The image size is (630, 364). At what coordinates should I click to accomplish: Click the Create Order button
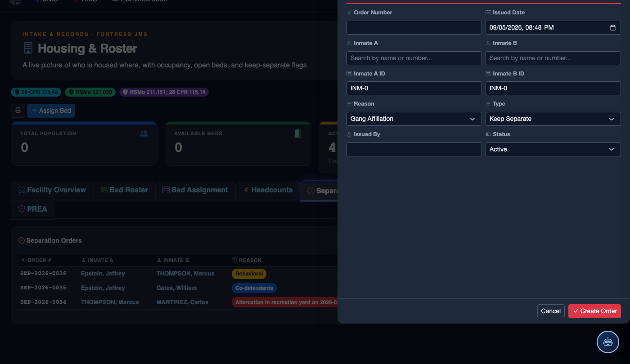pyautogui.click(x=594, y=311)
